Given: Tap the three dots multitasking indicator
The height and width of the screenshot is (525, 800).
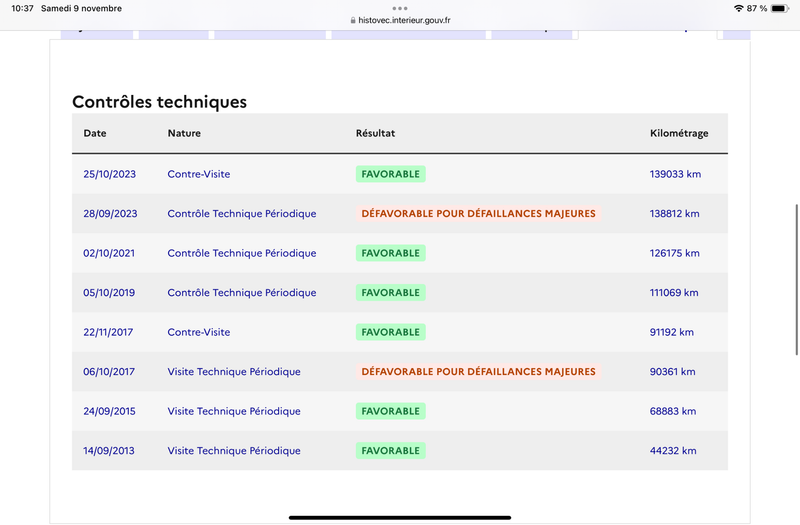Looking at the screenshot, I should (400, 8).
